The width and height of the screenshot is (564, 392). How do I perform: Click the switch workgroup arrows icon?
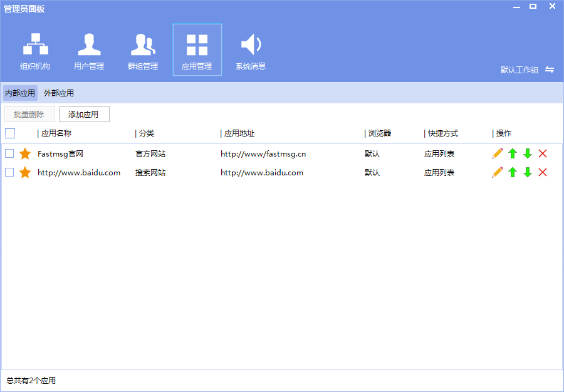pyautogui.click(x=549, y=70)
